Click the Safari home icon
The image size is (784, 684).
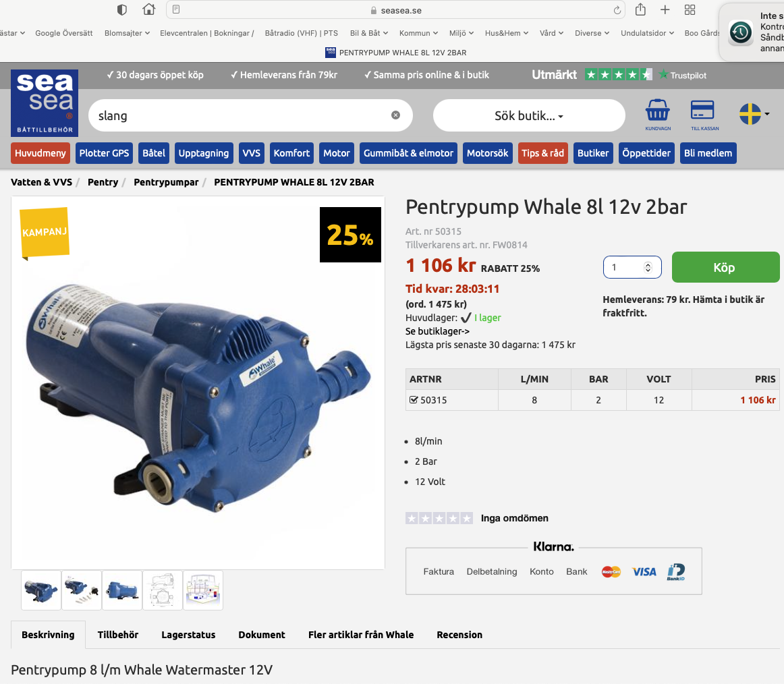[x=149, y=9]
